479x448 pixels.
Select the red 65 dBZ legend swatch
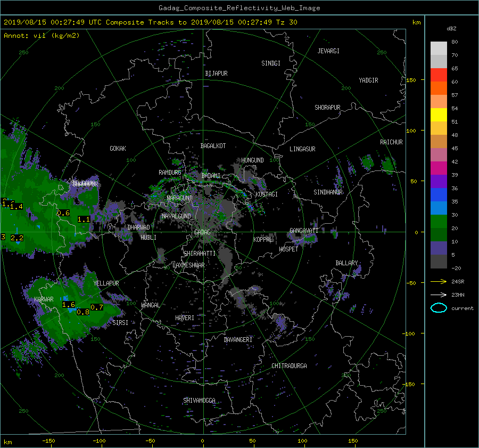[x=439, y=75]
